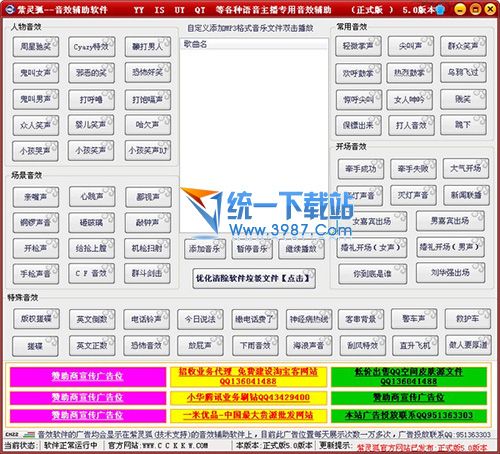The width and height of the screenshot is (500, 454).
Task: Play the 尖叫声 scream effect
Action: 411,46
